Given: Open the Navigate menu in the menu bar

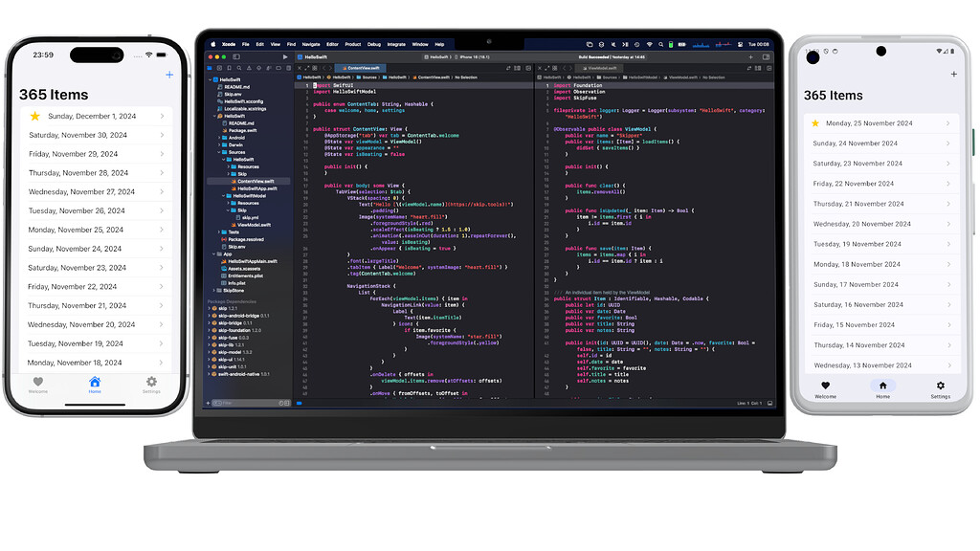Looking at the screenshot, I should (x=310, y=44).
